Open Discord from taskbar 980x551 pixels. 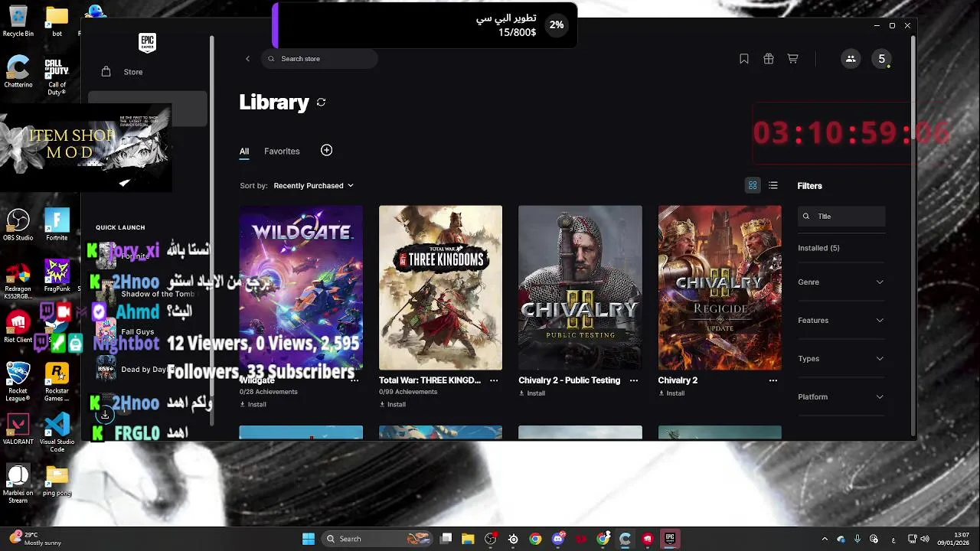click(x=558, y=539)
